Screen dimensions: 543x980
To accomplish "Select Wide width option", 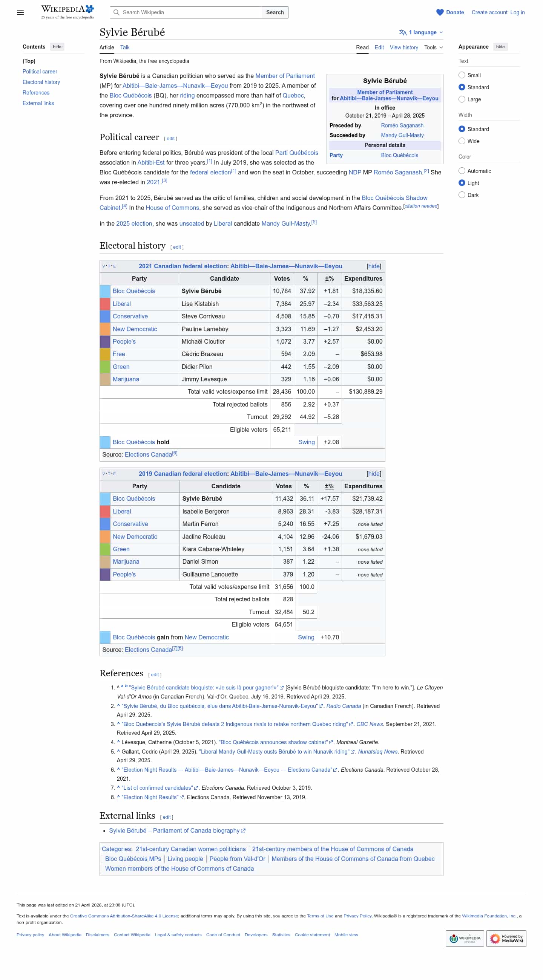I will coord(462,141).
